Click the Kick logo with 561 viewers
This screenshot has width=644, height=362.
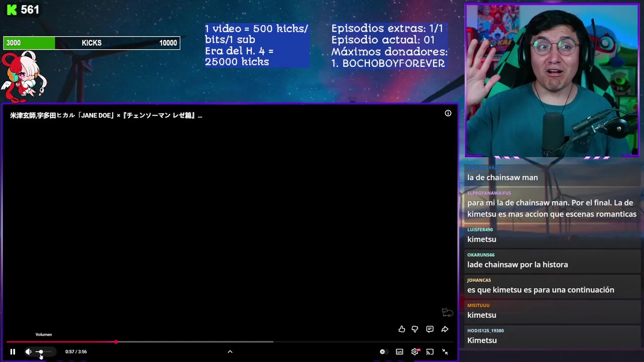click(23, 10)
